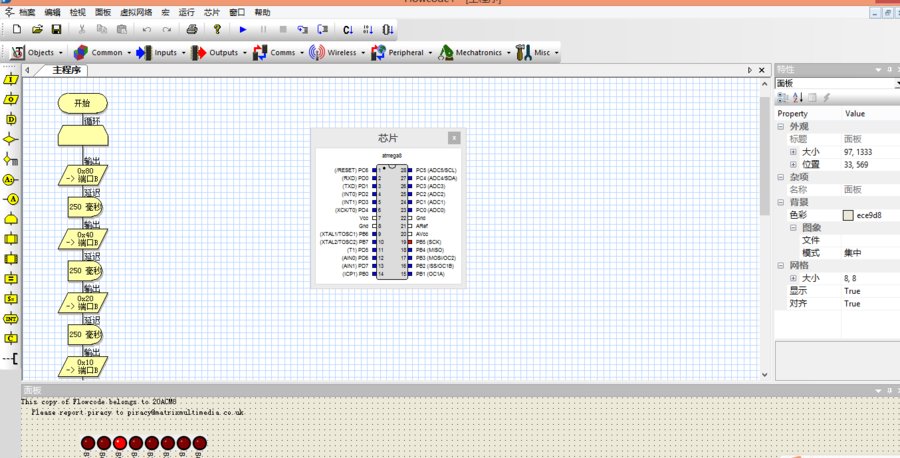Create a new file with the New icon
The width and height of the screenshot is (900, 458).
[x=17, y=29]
